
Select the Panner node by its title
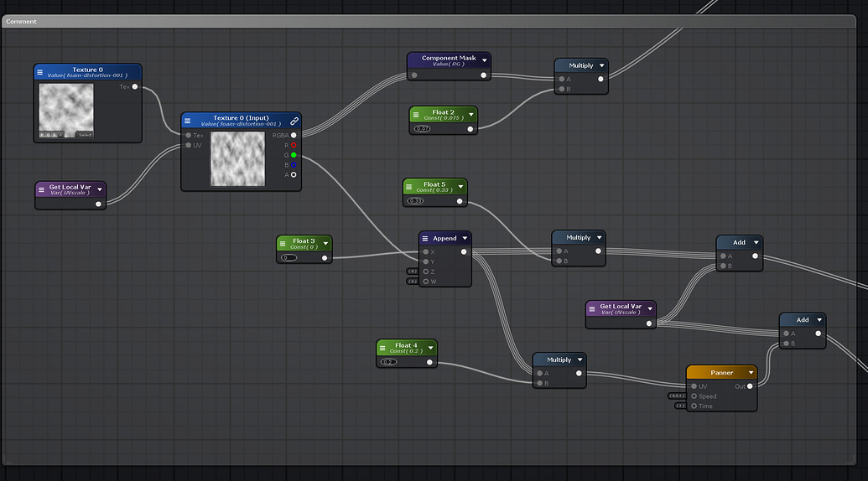coord(720,373)
